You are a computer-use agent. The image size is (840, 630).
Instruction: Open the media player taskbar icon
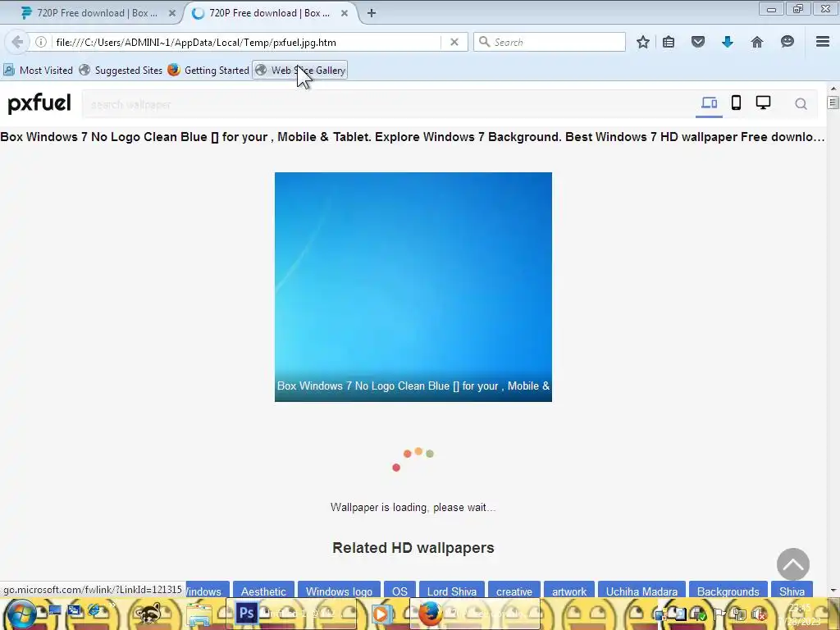tap(381, 614)
